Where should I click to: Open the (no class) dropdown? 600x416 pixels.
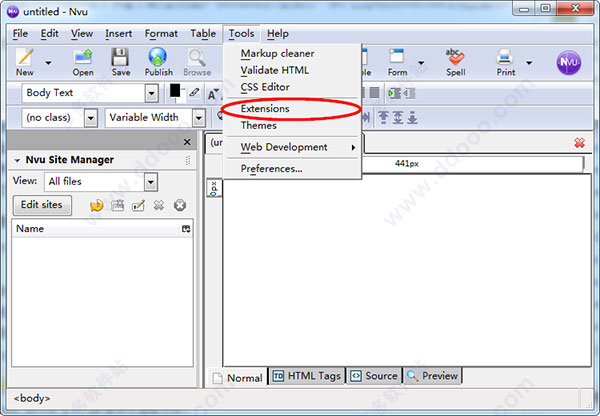pos(91,118)
